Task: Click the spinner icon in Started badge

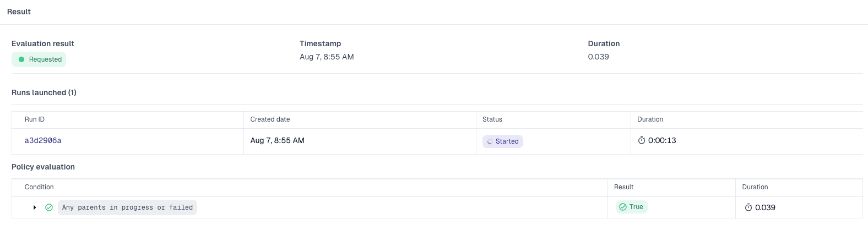Action: click(490, 142)
